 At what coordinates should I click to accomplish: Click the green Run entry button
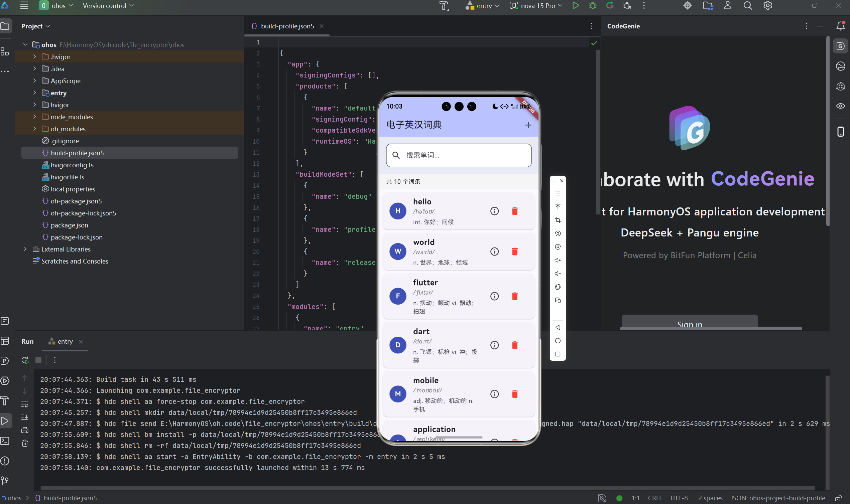[x=575, y=5]
